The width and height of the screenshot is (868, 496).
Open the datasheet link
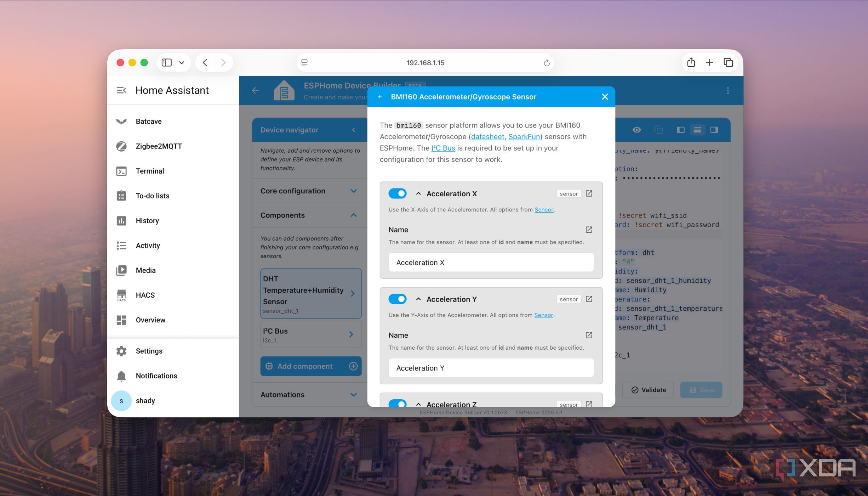(x=487, y=137)
